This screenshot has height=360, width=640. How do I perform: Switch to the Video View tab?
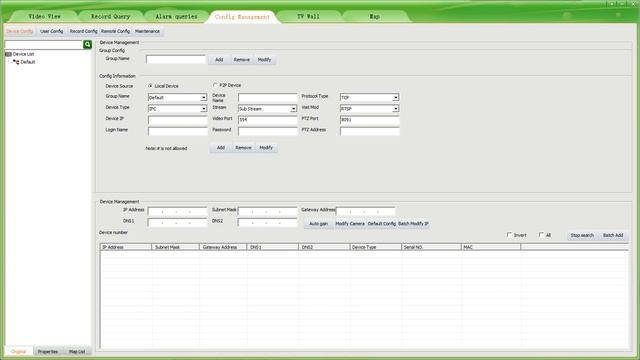tap(44, 16)
